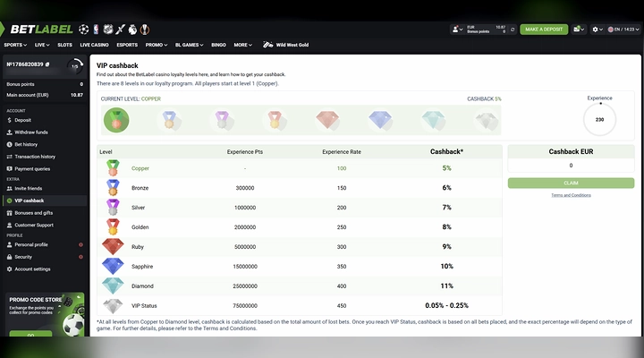644x358 pixels.
Task: Click the Diamond gem in the level strip
Action: point(433,120)
